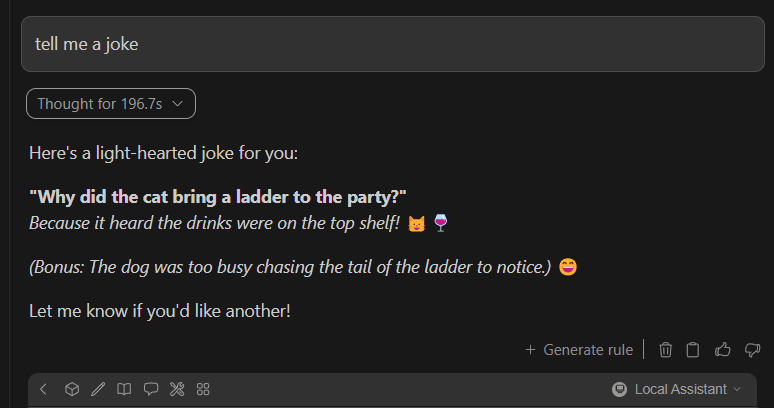
Task: Give the joke a thumbs down
Action: tap(752, 350)
